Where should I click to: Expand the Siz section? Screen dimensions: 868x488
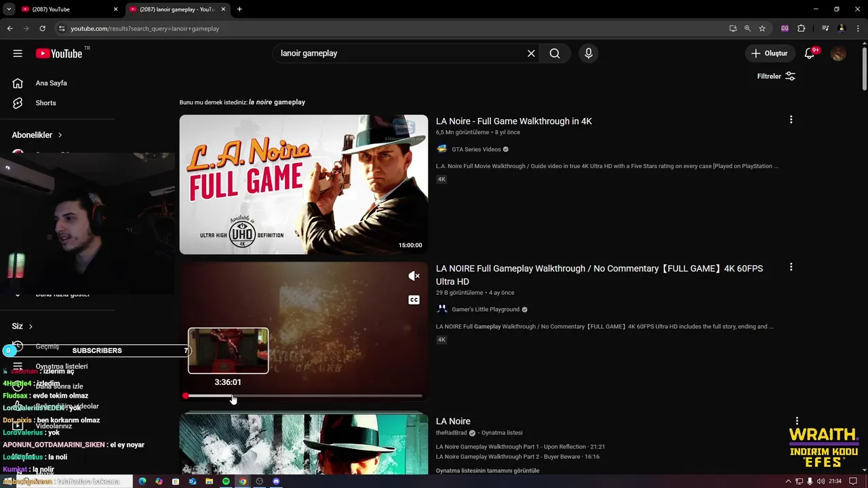(22, 326)
